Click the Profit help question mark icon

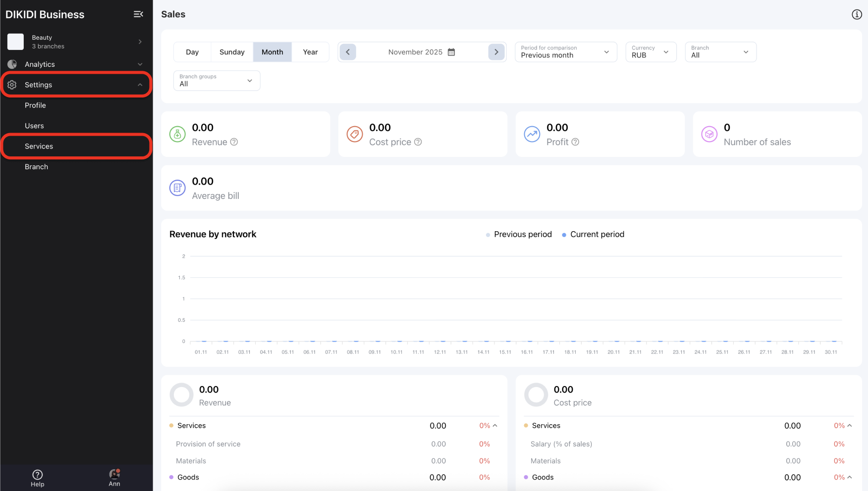575,142
